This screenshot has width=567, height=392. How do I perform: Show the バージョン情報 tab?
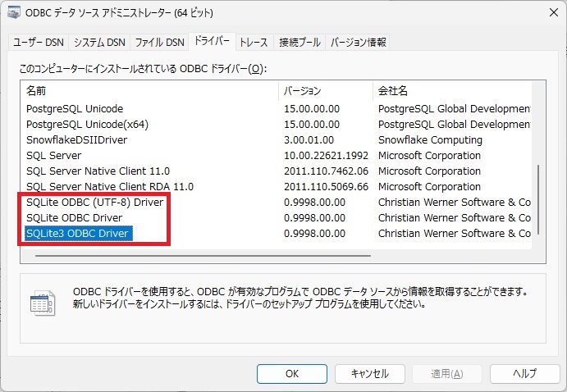[x=358, y=43]
